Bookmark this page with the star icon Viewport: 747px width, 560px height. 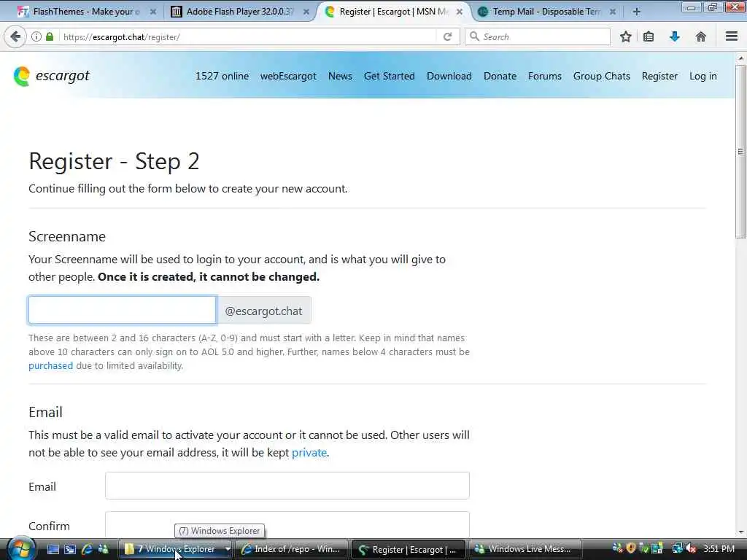click(625, 36)
